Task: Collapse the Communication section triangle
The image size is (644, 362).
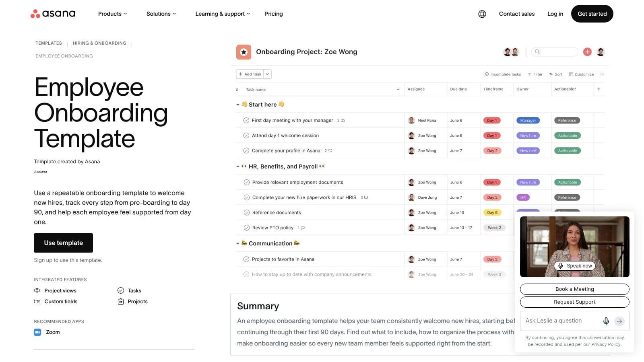Action: [x=238, y=243]
